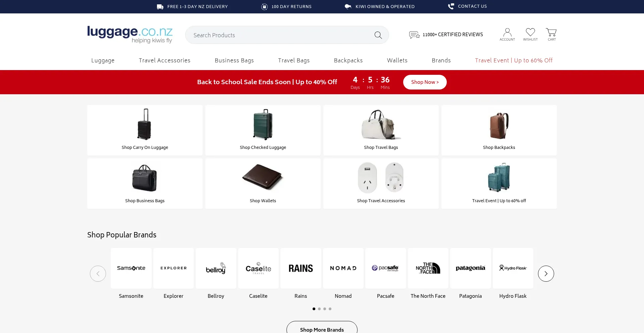Open Shop Checked Luggage tile
The image size is (644, 333).
click(263, 130)
